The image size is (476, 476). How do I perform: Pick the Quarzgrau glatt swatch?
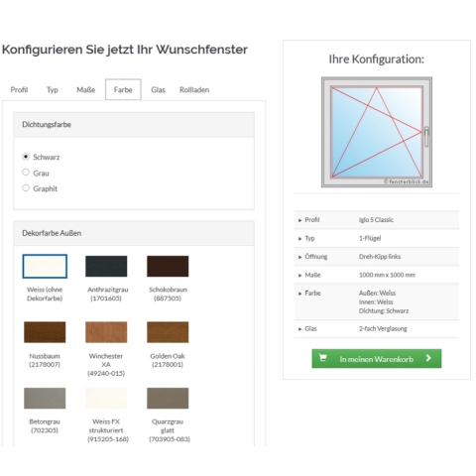click(168, 399)
